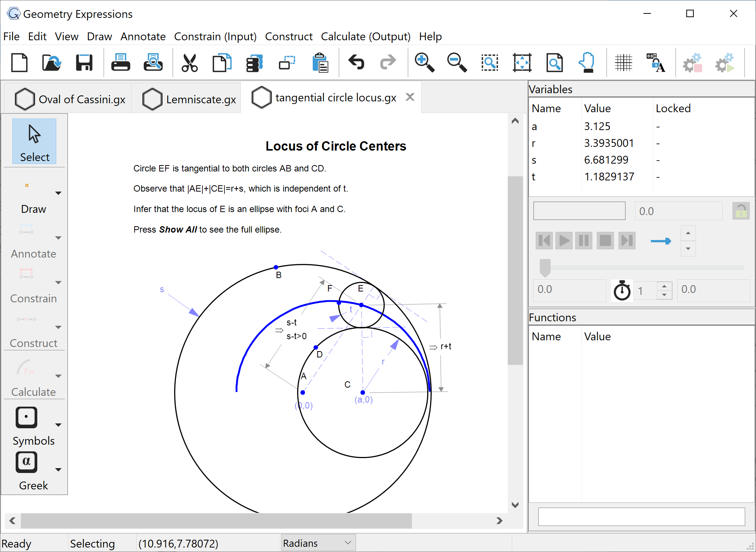Viewport: 756px width, 552px height.
Task: Click the Zoom In magnifier icon
Action: tap(424, 62)
